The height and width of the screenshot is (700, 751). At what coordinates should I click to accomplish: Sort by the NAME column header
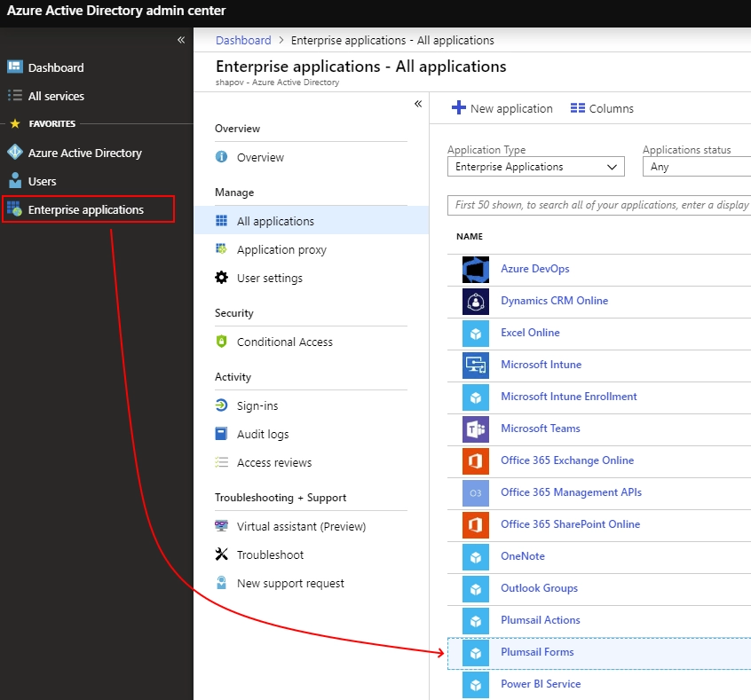[470, 237]
